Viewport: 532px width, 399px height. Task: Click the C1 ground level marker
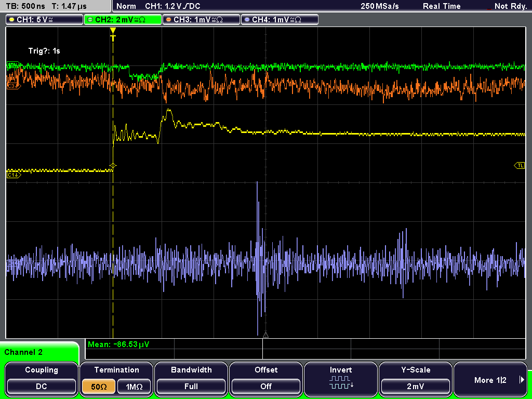click(14, 175)
